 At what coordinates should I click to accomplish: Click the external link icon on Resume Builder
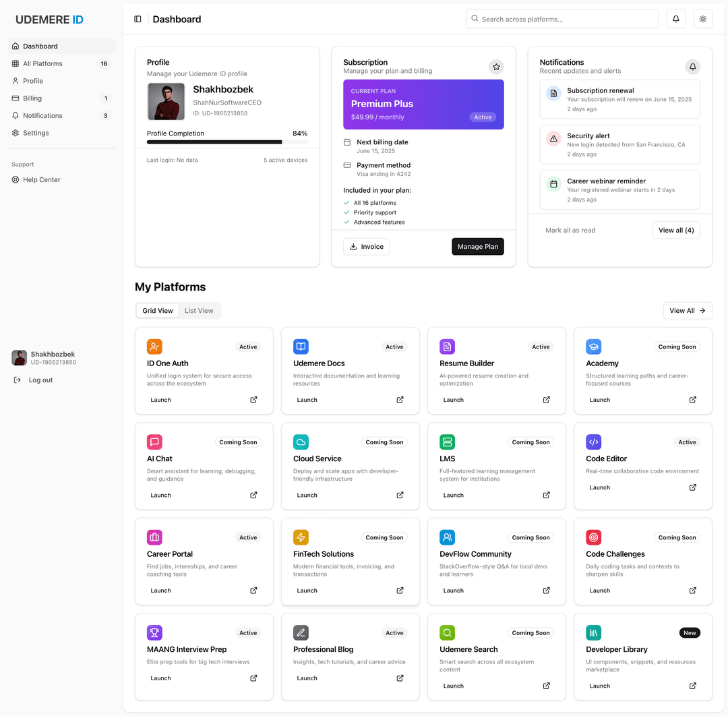(546, 399)
